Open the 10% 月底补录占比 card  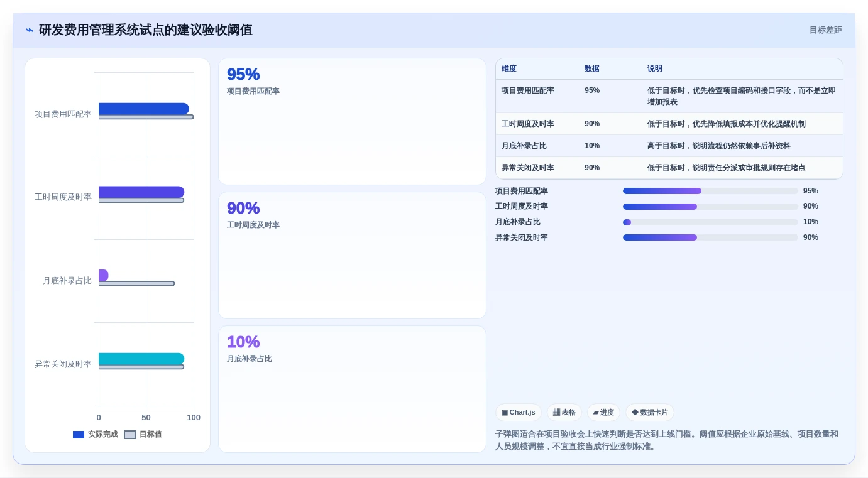[352, 389]
